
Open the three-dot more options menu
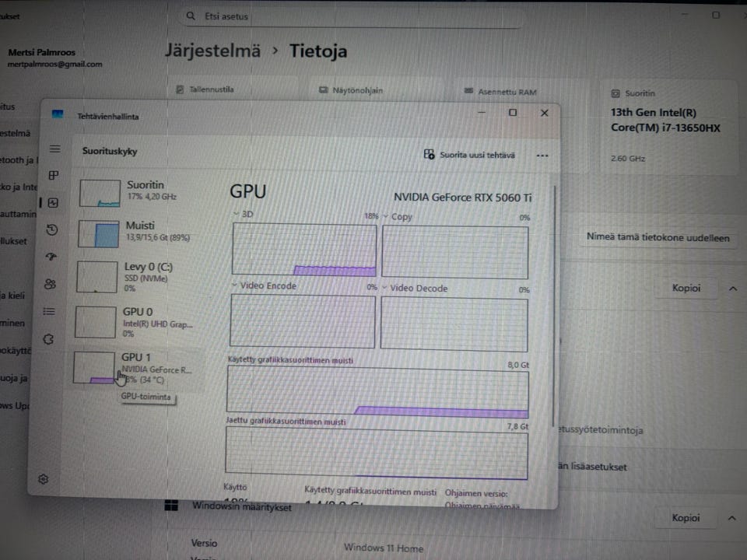[542, 156]
